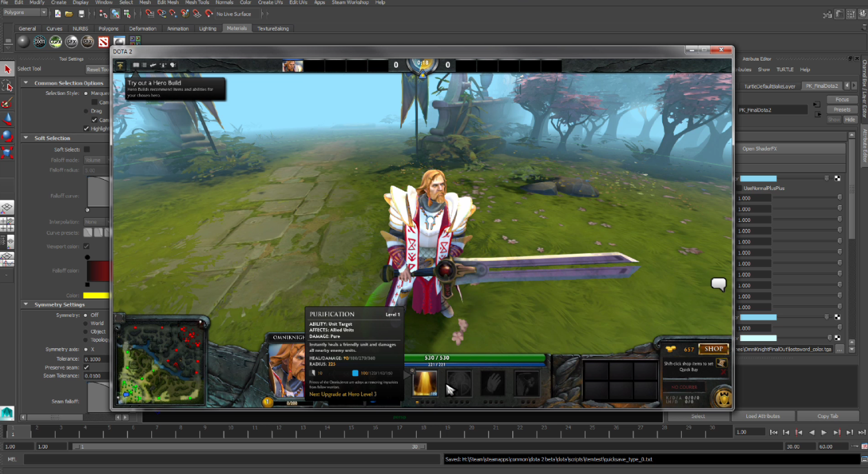Select the Rotate tool sphere icon
Image resolution: width=868 pixels, height=474 pixels.
click(7, 136)
